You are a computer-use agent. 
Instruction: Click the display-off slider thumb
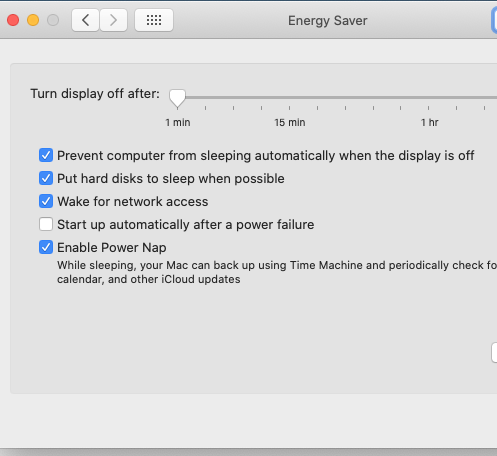coord(177,98)
